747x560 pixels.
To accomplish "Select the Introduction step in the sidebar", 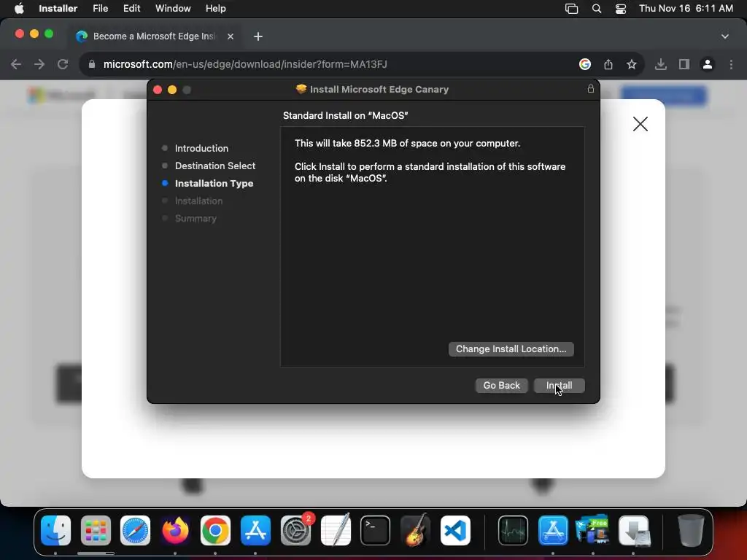I will 201,148.
